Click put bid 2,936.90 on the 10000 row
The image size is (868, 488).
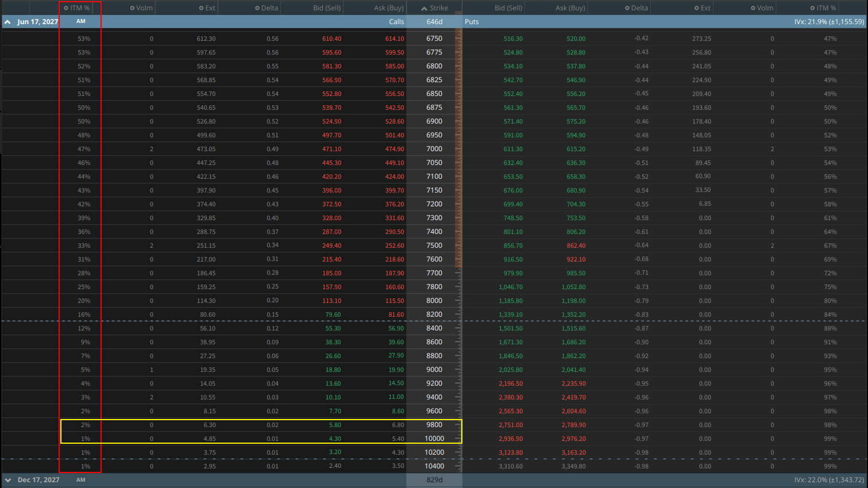511,439
